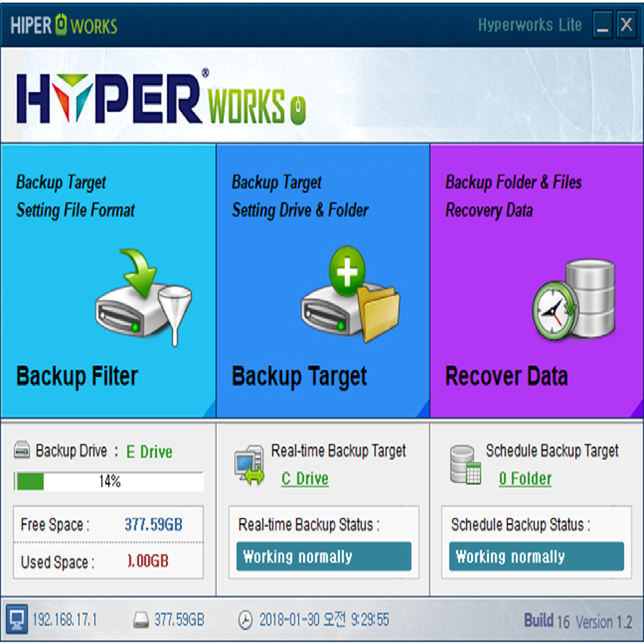
Task: Click the C Drive link
Action: (305, 479)
